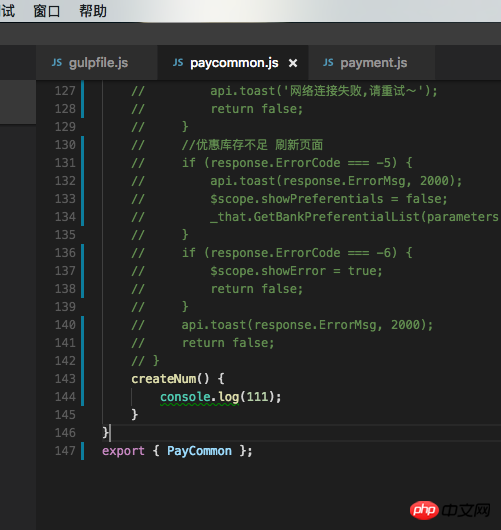Open the payment.js tab
Image resolution: width=501 pixels, height=530 pixels.
(x=372, y=63)
